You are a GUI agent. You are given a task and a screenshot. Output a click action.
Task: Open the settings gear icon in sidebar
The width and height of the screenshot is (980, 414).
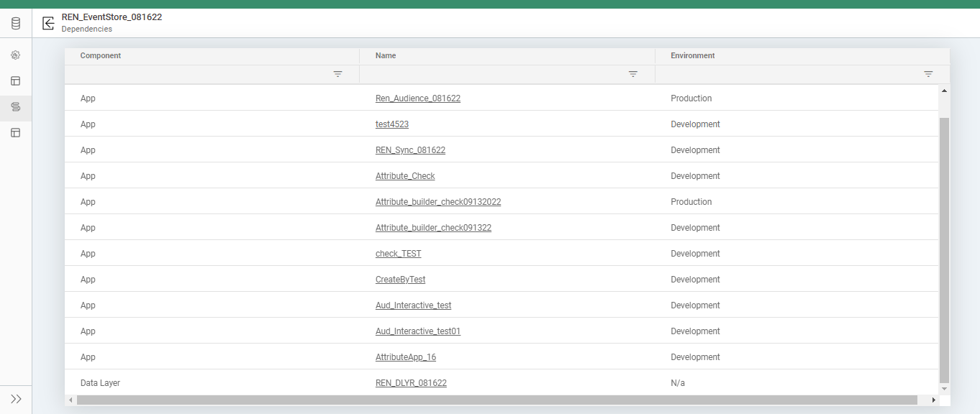click(x=16, y=55)
